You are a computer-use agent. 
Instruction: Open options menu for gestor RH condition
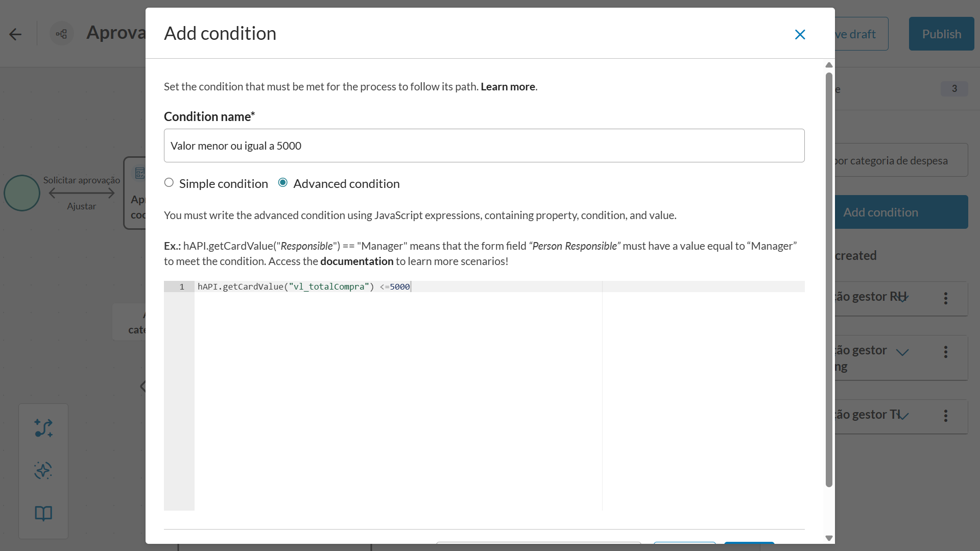pyautogui.click(x=946, y=298)
